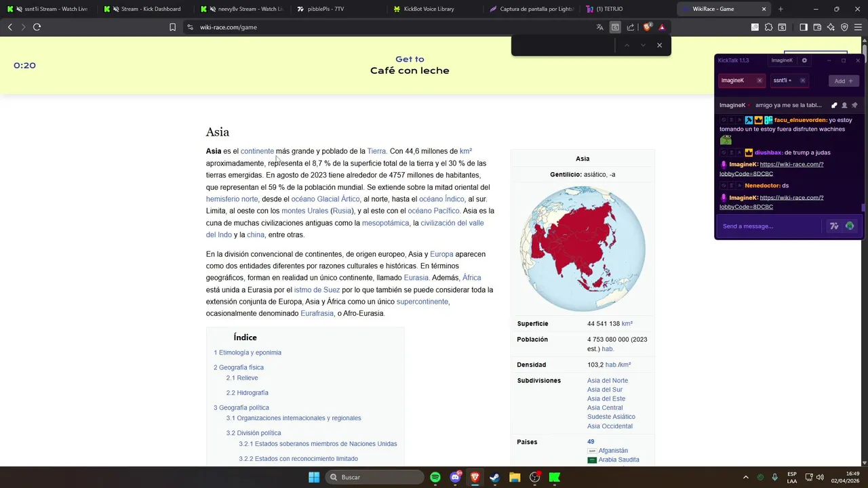Reload the page with the refresh icon
Viewport: 868px width, 488px height.
click(x=37, y=27)
